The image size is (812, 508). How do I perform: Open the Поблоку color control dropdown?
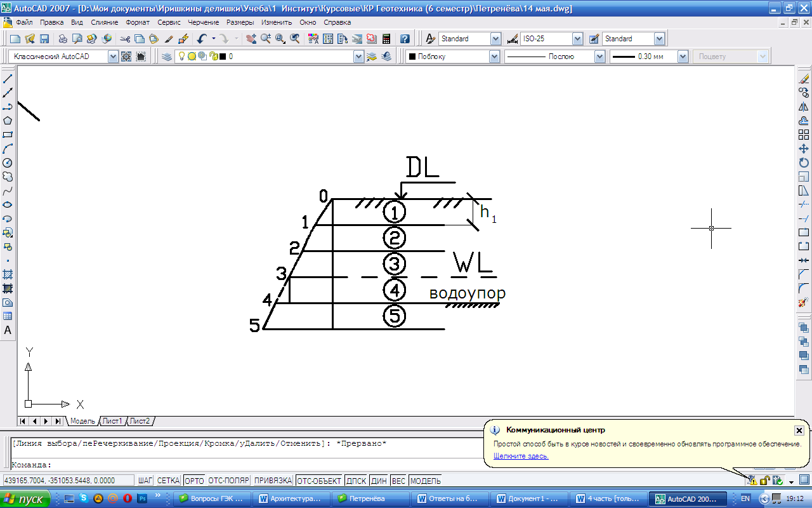coord(495,57)
